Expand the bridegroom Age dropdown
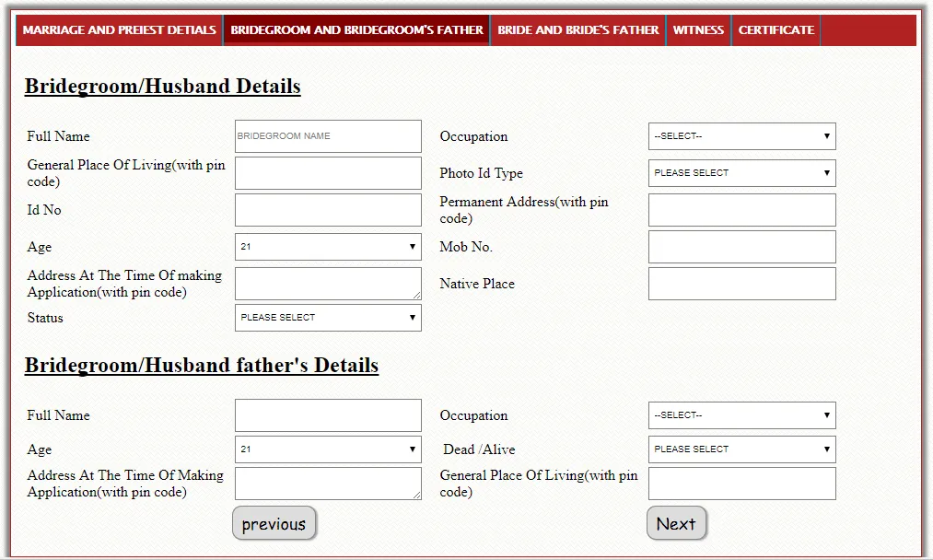The image size is (933, 560). (328, 247)
